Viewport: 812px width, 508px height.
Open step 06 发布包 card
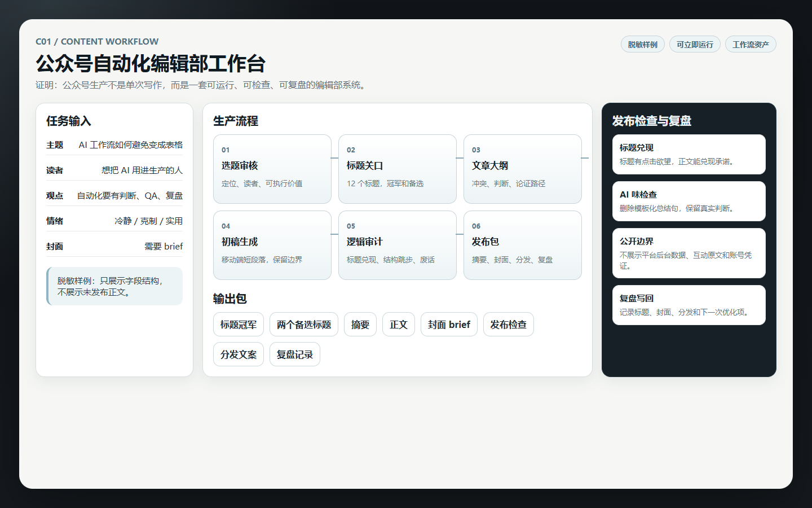tap(523, 245)
